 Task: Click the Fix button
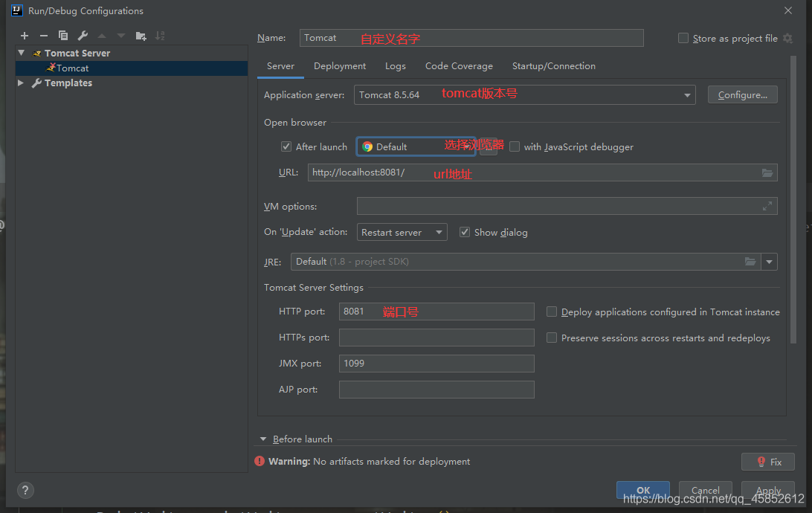point(768,462)
